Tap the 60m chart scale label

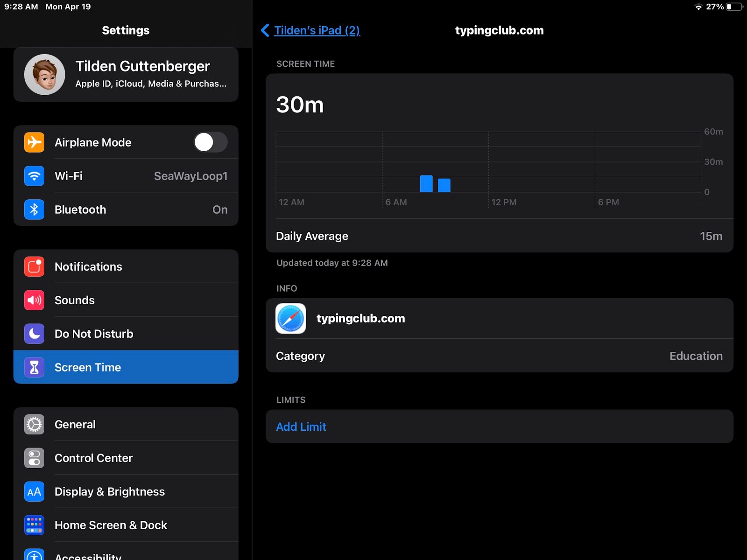click(713, 132)
